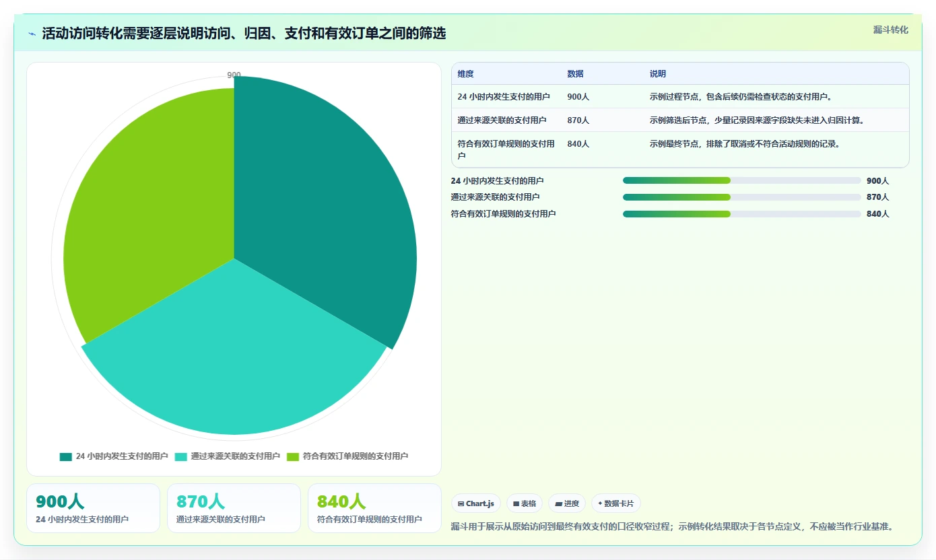Click legend label 通过来源关联的支付用户

click(x=235, y=456)
